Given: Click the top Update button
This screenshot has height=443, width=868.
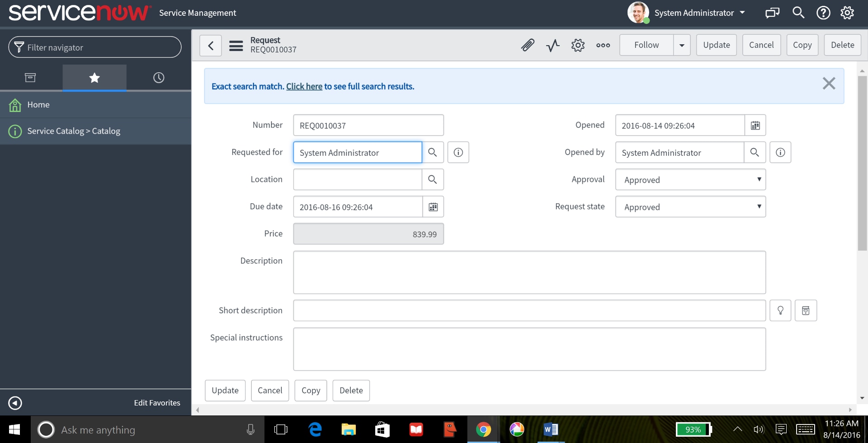Looking at the screenshot, I should (716, 45).
